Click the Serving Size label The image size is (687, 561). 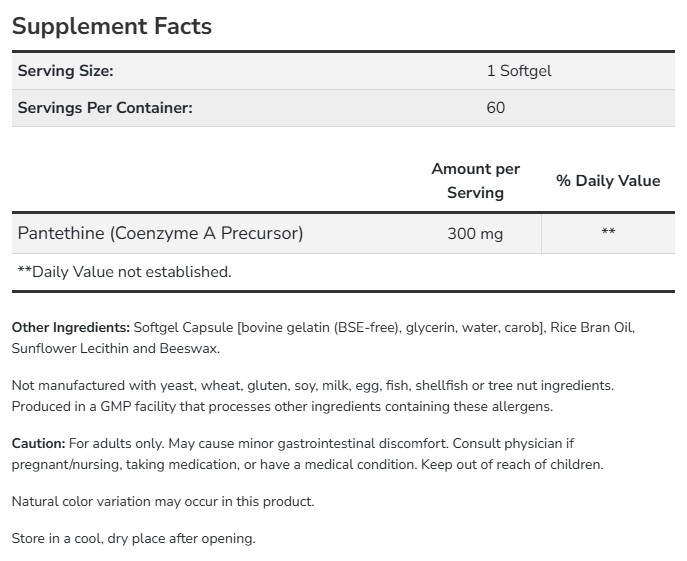click(66, 71)
